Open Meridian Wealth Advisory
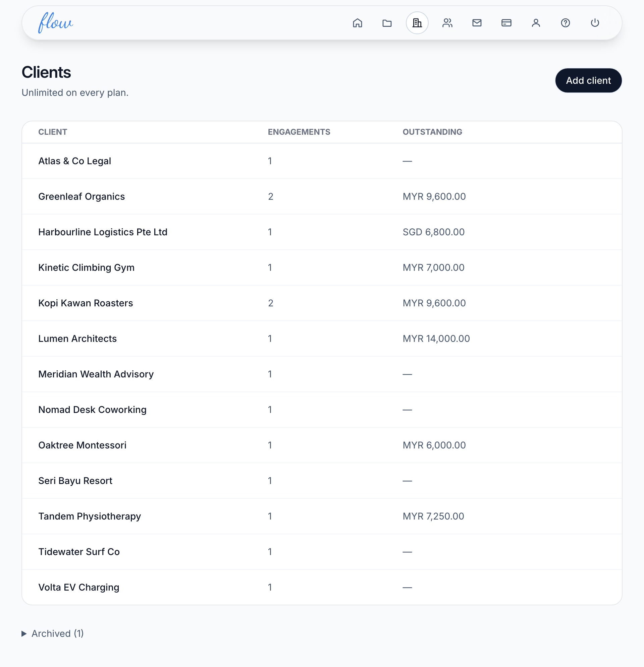 pos(96,374)
